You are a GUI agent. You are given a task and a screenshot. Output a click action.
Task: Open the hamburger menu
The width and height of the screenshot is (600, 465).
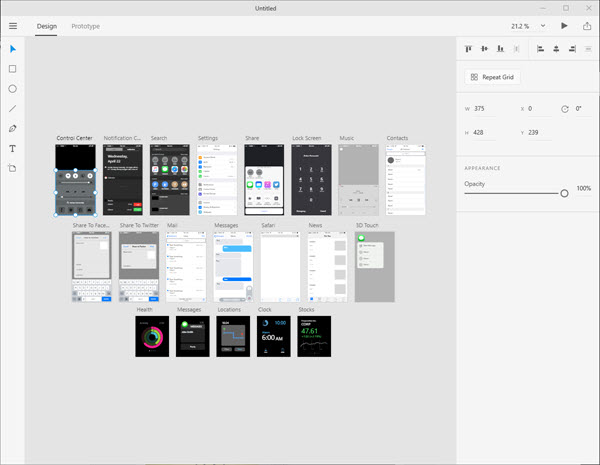point(13,26)
